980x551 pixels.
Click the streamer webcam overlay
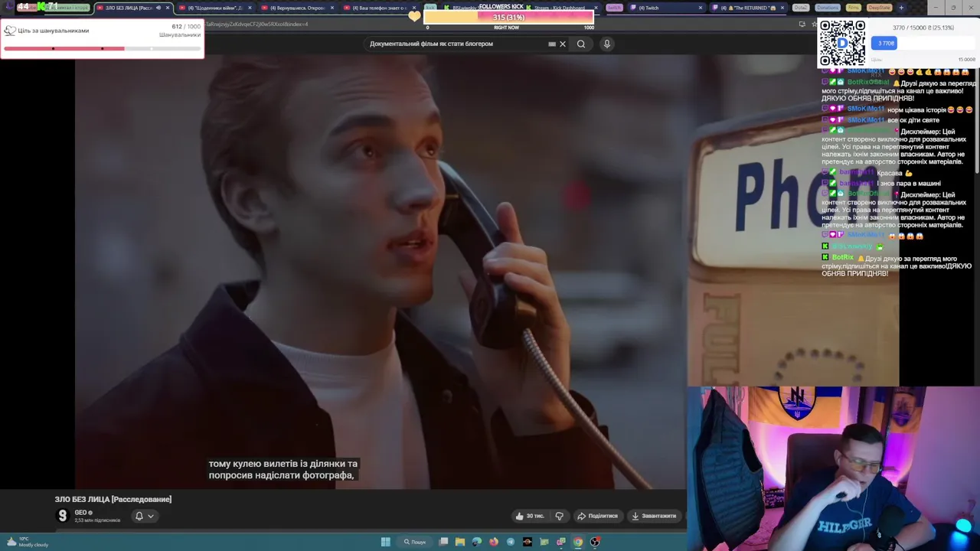pyautogui.click(x=833, y=468)
